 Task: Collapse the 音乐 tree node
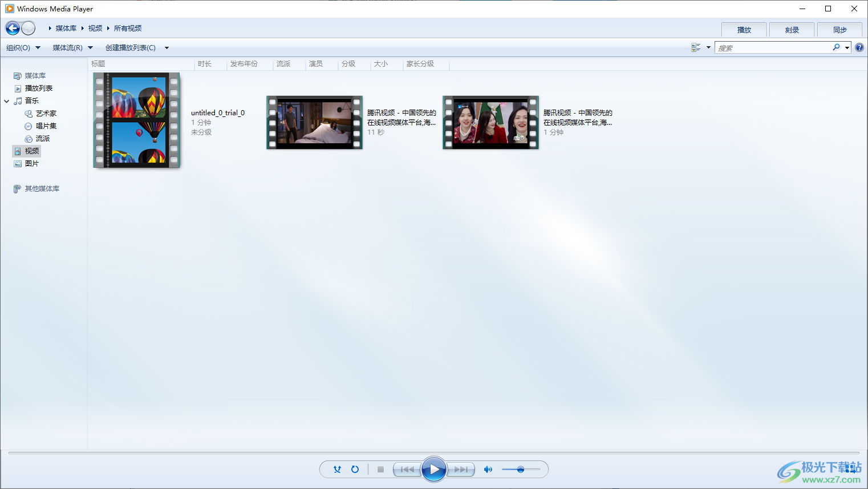pos(7,101)
